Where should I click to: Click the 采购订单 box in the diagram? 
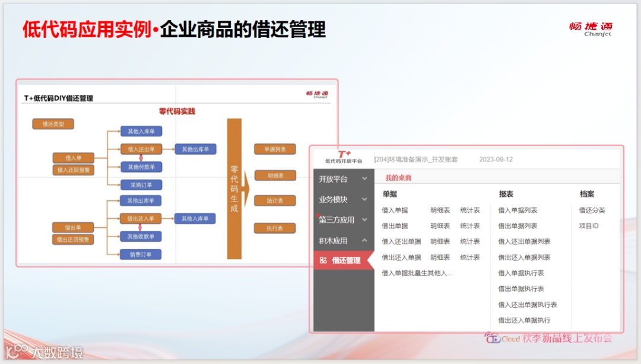[141, 185]
